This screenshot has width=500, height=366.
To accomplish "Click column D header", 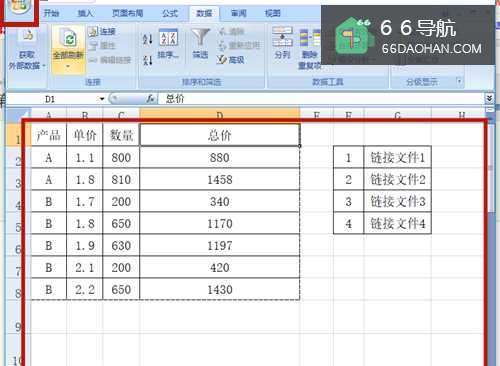I will coord(220,115).
